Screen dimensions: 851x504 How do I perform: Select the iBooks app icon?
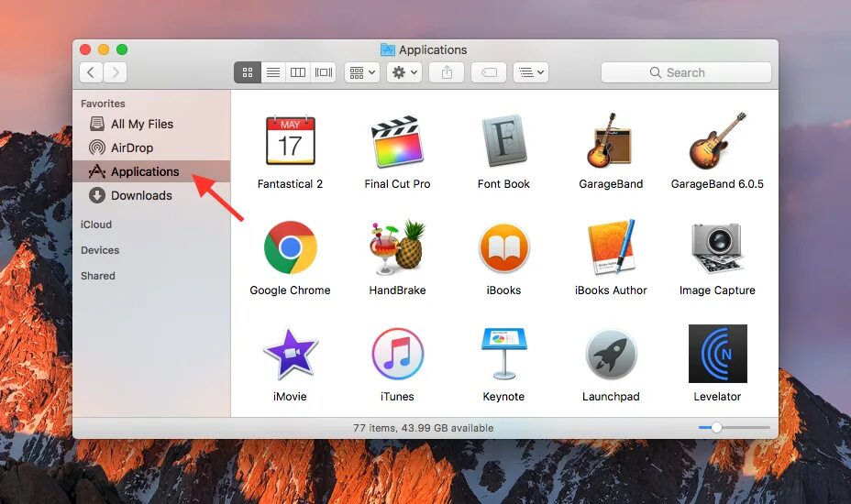pos(503,247)
